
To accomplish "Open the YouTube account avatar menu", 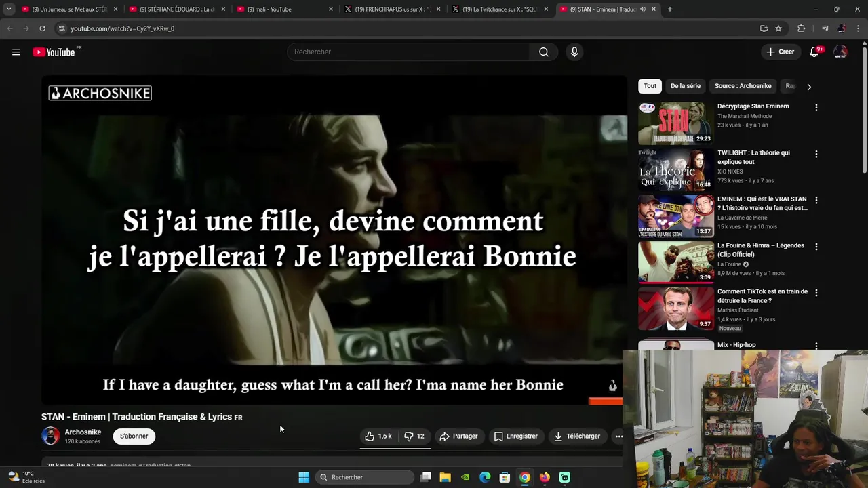I will coord(840,52).
